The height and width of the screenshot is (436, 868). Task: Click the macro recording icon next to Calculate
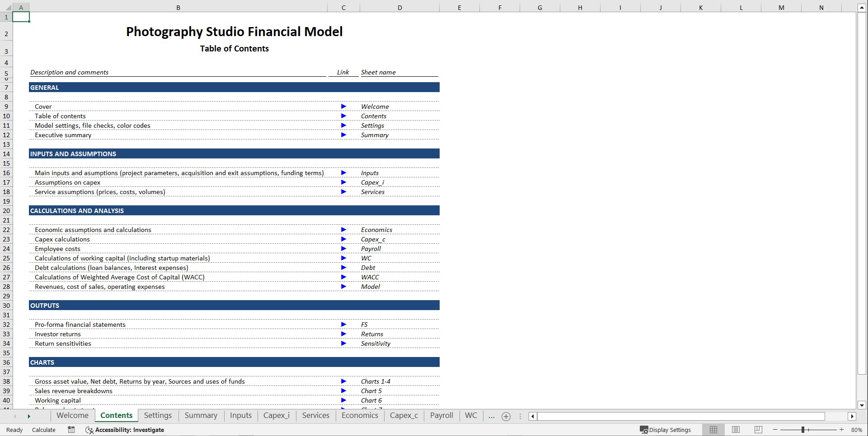click(x=71, y=430)
